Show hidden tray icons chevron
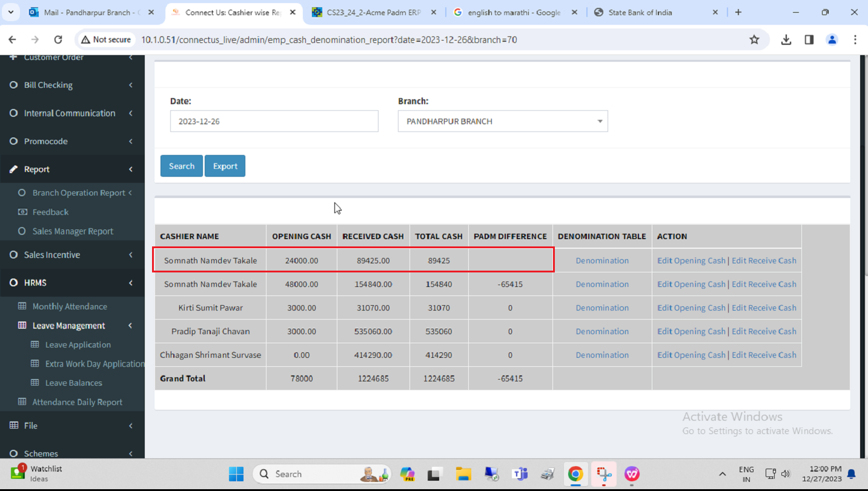 [722, 473]
